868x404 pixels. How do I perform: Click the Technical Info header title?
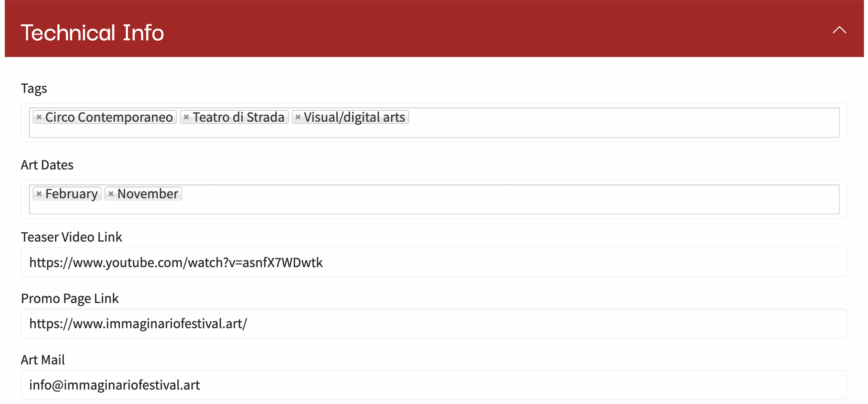point(92,33)
